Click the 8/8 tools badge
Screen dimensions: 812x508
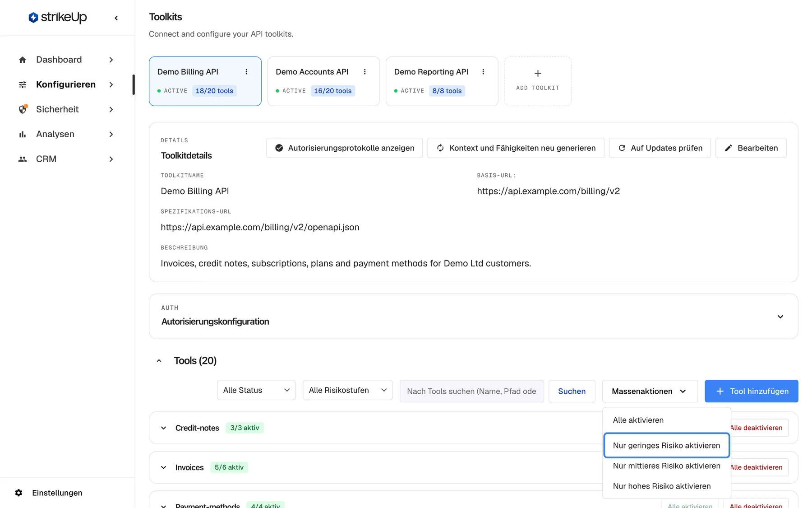(x=447, y=91)
